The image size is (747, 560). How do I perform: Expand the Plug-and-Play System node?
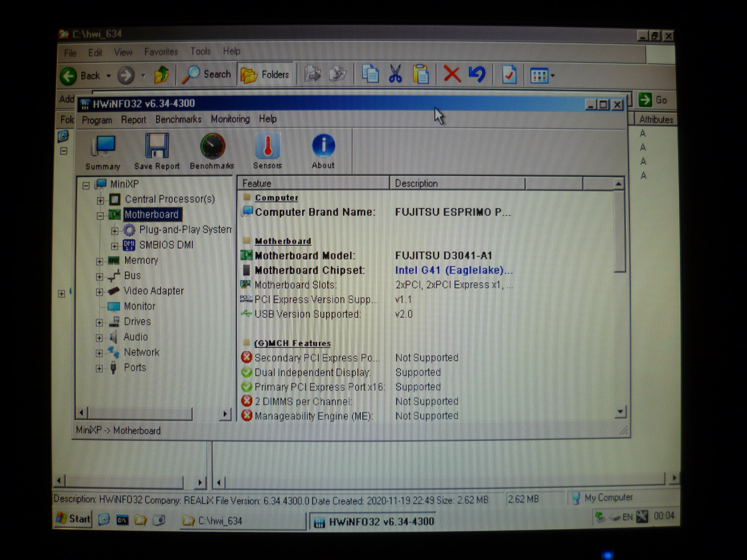[x=114, y=231]
